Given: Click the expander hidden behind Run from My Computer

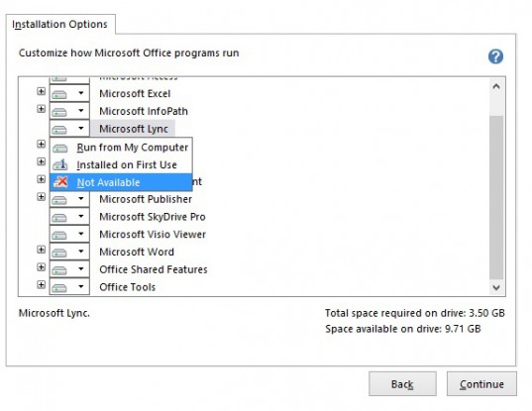Looking at the screenshot, I should click(x=41, y=145).
